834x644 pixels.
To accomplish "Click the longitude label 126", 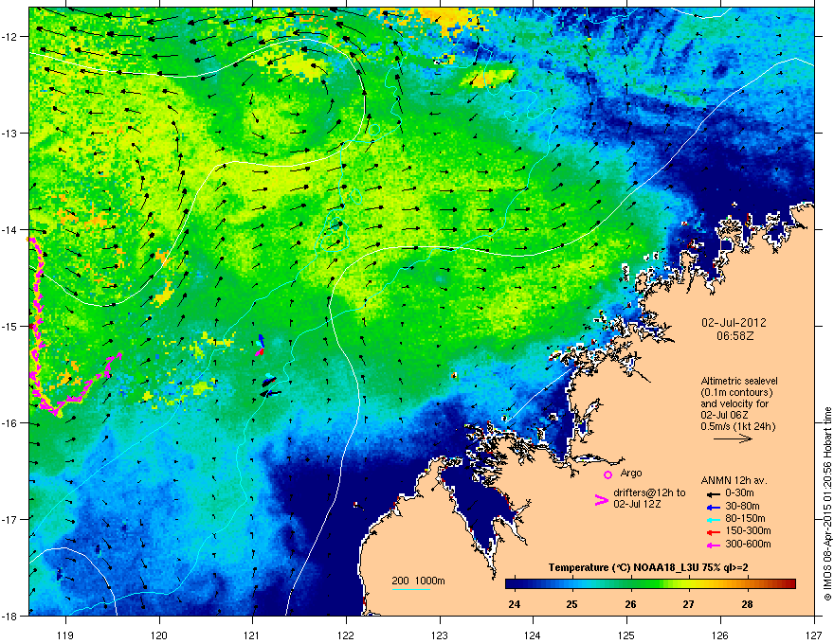I will 720,635.
